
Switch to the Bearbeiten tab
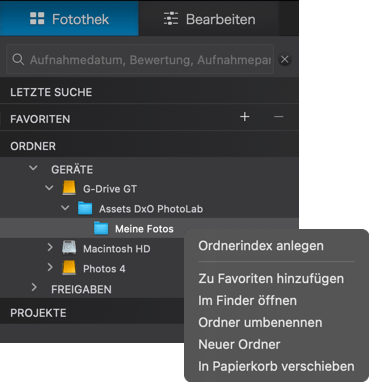click(209, 18)
